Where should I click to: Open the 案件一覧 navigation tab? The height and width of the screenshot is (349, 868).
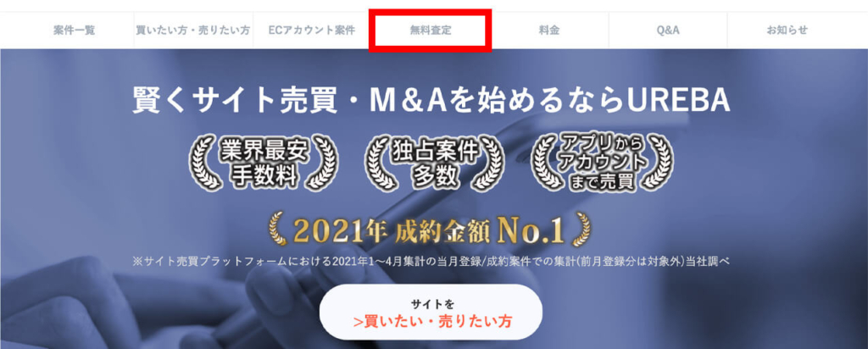[x=75, y=30]
